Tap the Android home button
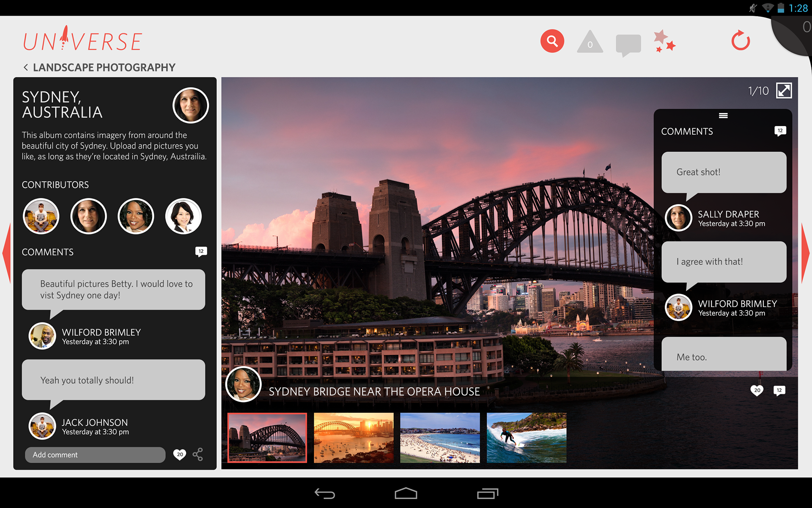Screen dimensions: 812x508 click(x=406, y=494)
